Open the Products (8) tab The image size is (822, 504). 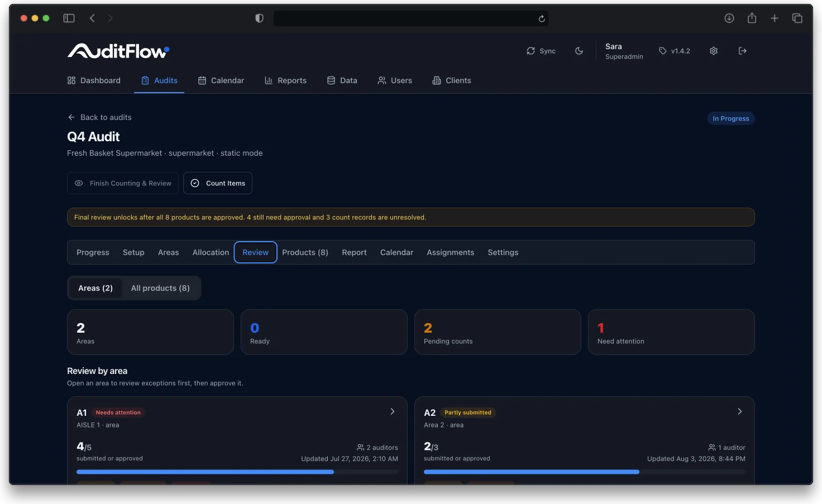click(305, 252)
